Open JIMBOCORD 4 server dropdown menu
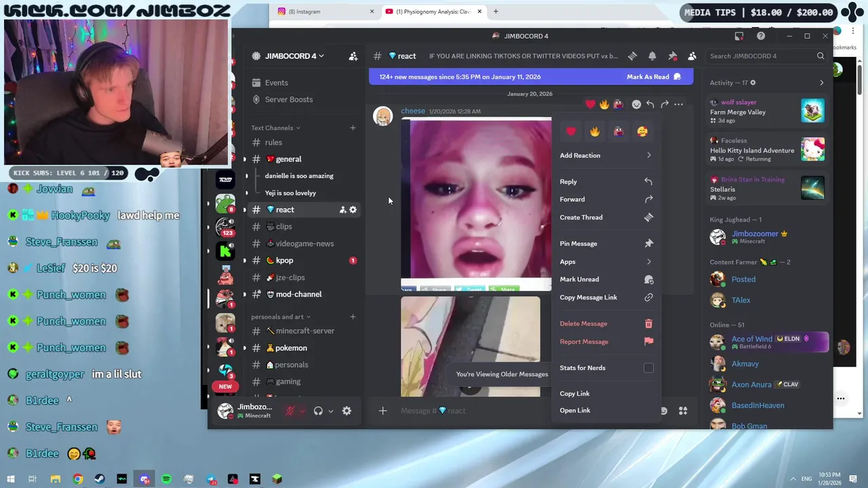 point(295,56)
